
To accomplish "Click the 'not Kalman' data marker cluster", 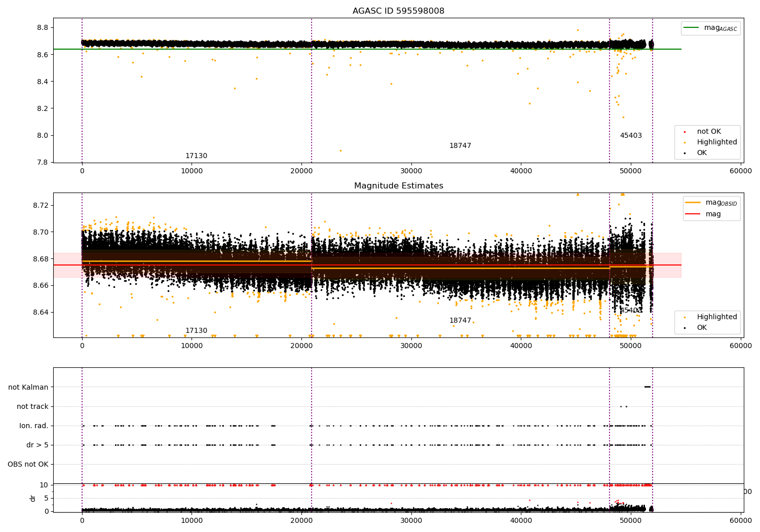I will [647, 387].
